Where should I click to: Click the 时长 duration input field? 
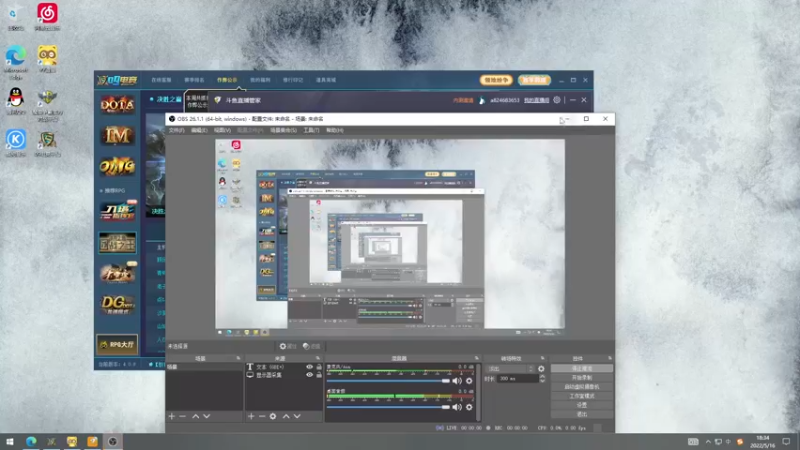(517, 379)
